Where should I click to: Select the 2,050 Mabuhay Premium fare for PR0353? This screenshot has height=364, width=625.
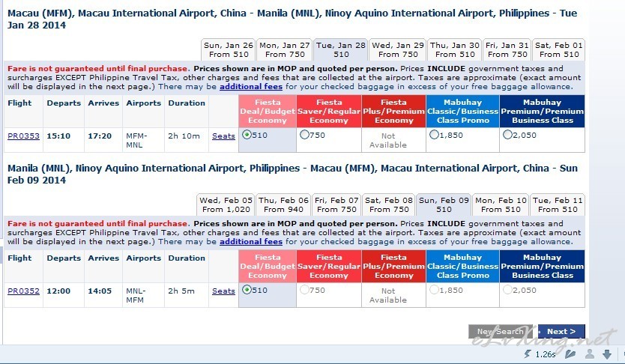(x=507, y=135)
